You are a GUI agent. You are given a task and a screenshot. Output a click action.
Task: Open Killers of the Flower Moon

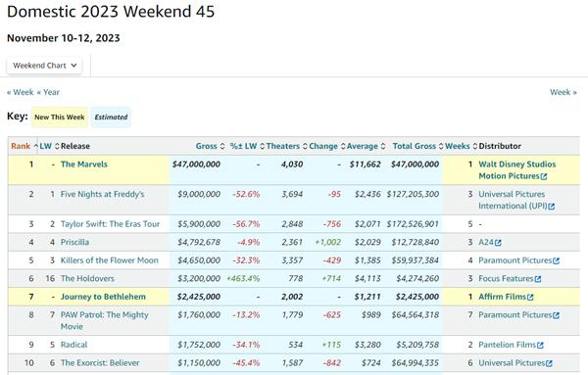pyautogui.click(x=110, y=260)
